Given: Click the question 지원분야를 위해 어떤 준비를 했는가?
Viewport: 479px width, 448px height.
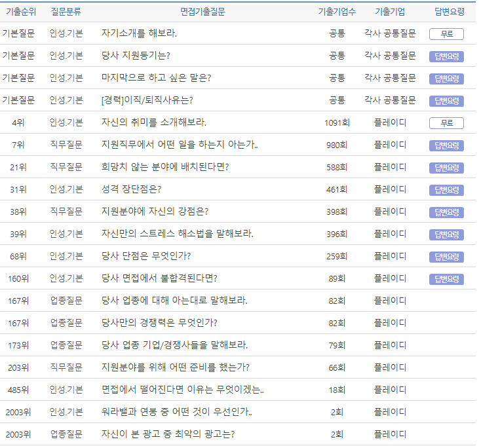Looking at the screenshot, I should [175, 367].
